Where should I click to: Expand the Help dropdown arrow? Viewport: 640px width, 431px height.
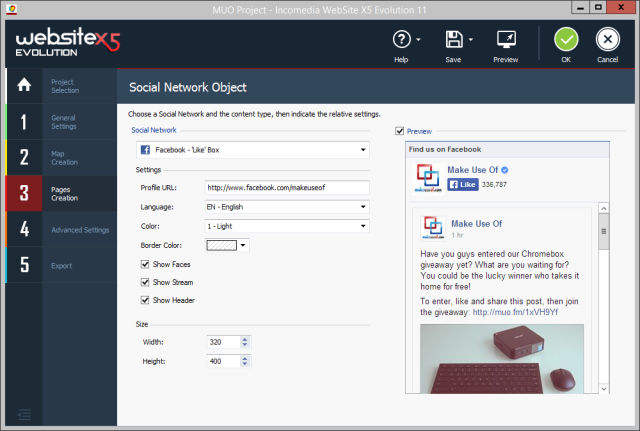pos(418,40)
